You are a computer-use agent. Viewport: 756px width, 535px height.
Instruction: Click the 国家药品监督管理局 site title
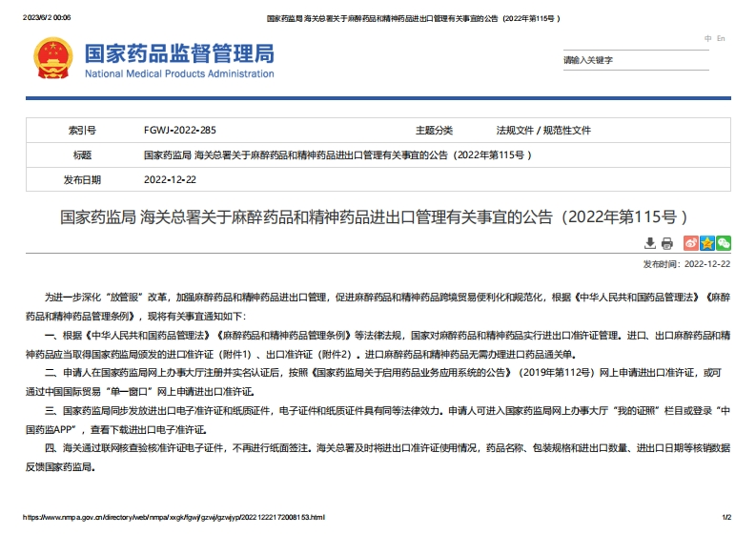click(179, 52)
